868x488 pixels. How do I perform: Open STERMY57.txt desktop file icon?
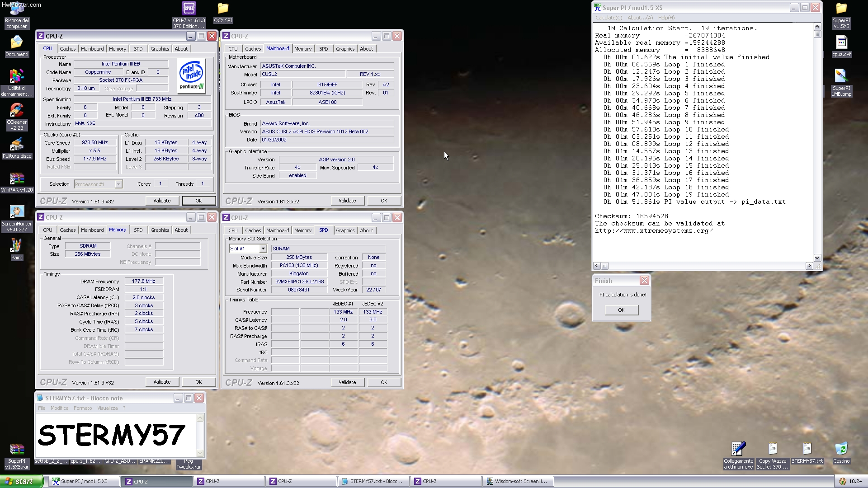(x=807, y=453)
